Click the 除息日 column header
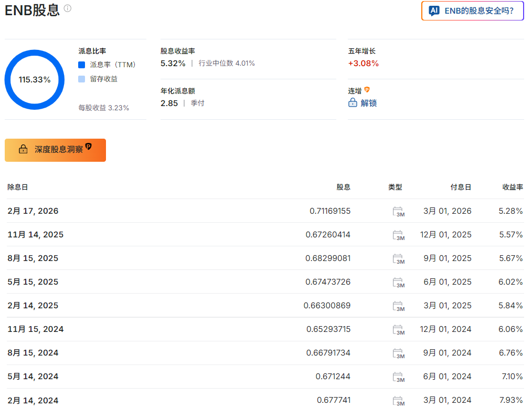Screen dimensions: 532x406 coord(18,187)
